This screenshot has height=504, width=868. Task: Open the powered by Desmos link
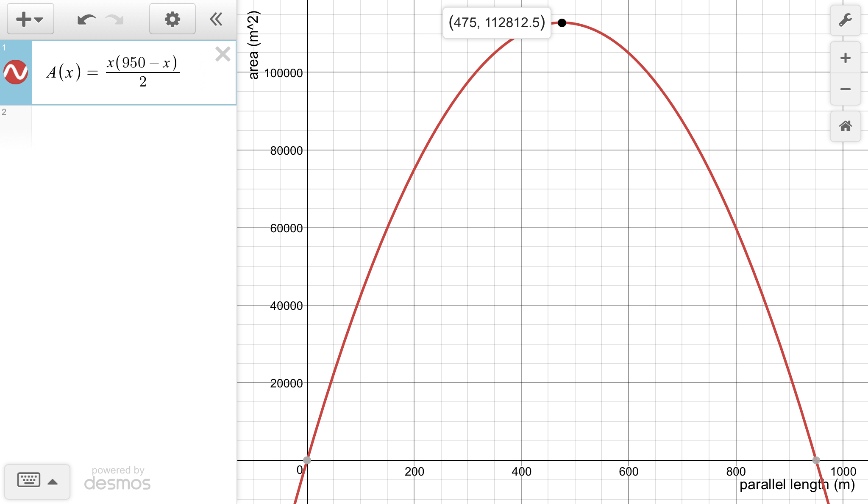tap(117, 479)
